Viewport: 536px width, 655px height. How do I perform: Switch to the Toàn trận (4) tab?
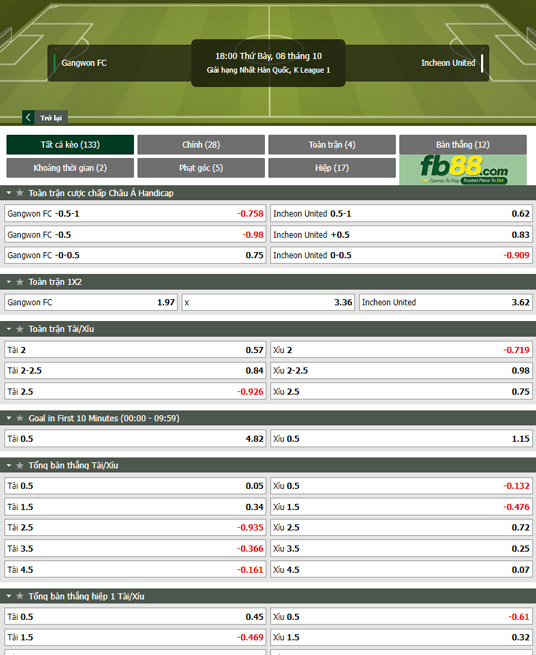332,145
